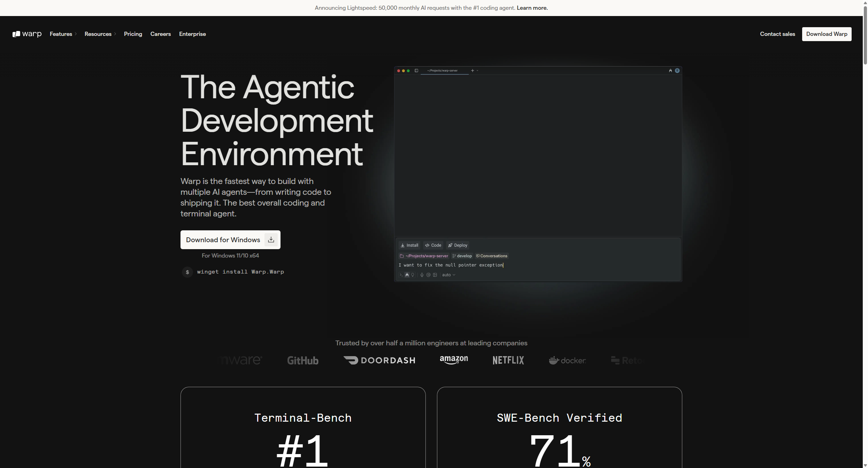
Task: Click the Contact sales link
Action: [777, 34]
